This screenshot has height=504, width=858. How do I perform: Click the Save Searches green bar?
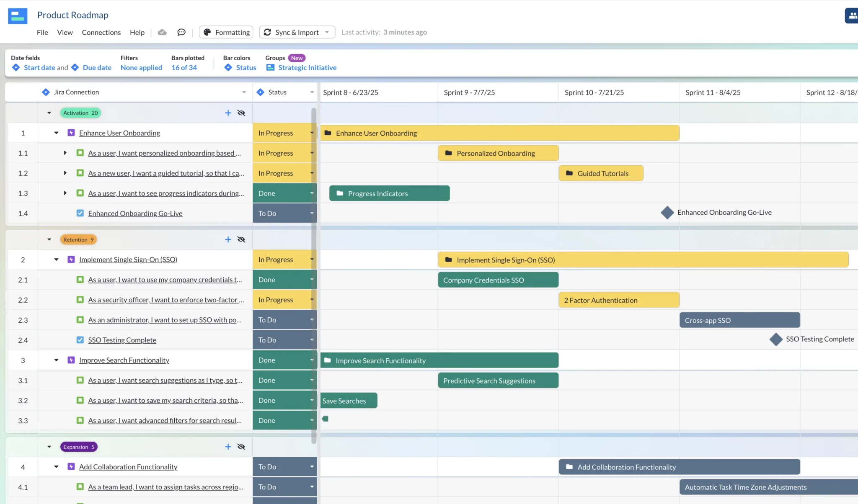[x=349, y=401]
